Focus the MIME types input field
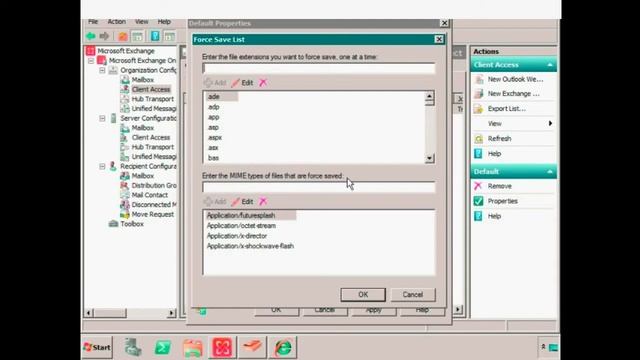 tap(318, 187)
